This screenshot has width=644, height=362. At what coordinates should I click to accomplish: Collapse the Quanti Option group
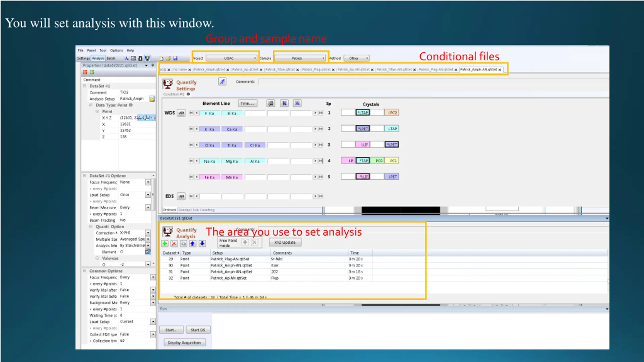coord(91,227)
